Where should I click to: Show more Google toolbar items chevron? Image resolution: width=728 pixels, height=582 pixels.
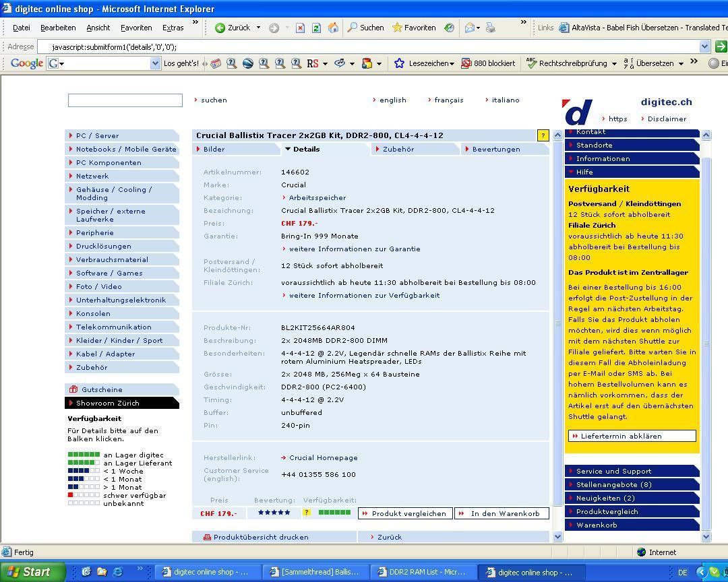tap(694, 61)
